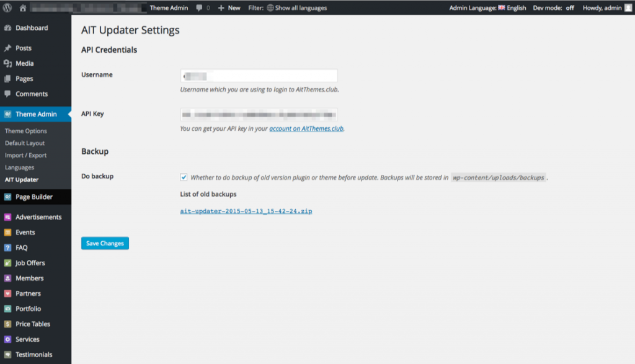Click into the Username input field
635x364 pixels.
tap(259, 76)
